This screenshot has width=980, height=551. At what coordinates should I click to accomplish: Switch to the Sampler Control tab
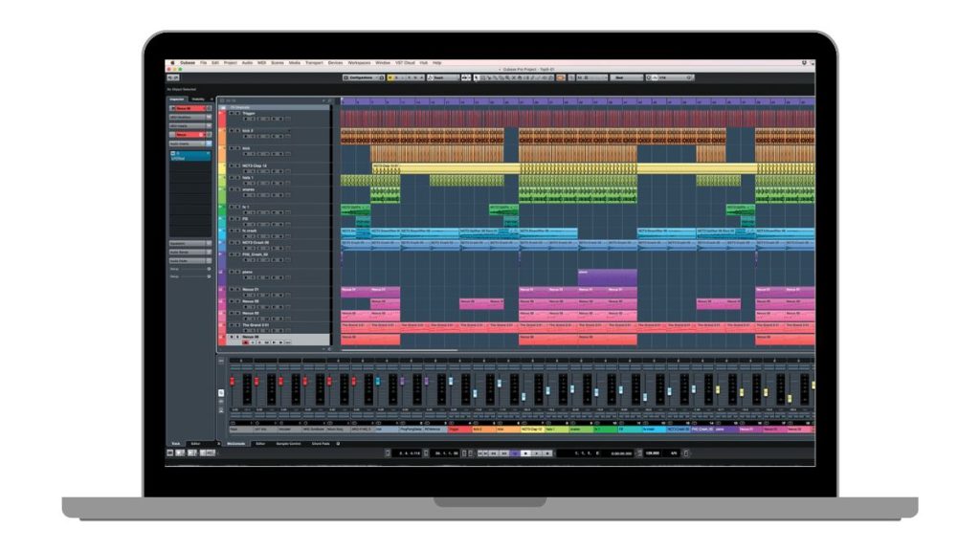pyautogui.click(x=288, y=444)
